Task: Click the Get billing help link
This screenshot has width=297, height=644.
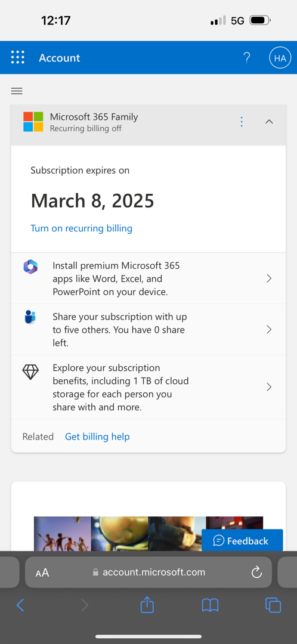Action: pyautogui.click(x=97, y=436)
